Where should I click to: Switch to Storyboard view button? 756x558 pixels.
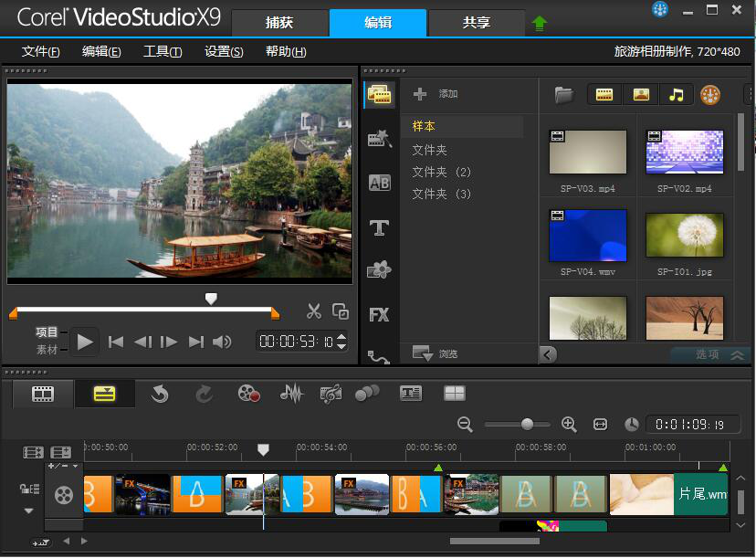click(43, 394)
